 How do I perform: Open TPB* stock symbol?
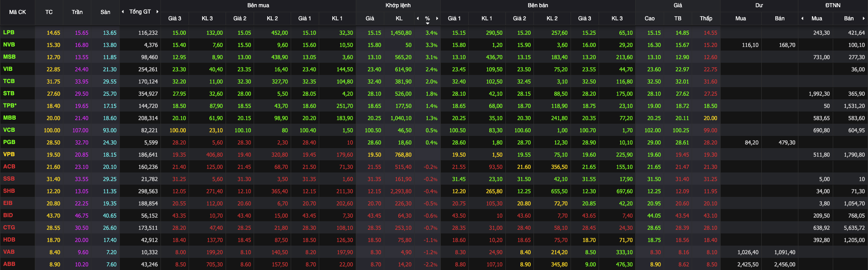coord(10,106)
